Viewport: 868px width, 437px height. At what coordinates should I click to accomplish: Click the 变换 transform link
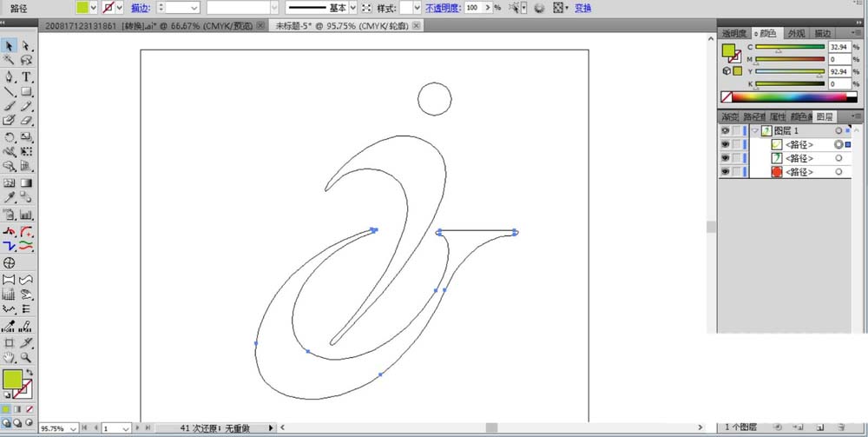[583, 9]
